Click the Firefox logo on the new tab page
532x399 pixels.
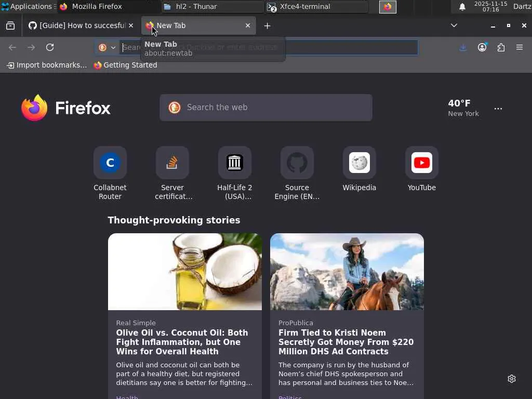(x=66, y=108)
